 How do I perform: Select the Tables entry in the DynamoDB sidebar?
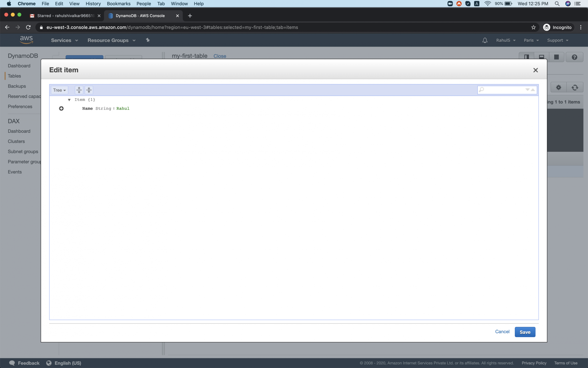click(14, 76)
